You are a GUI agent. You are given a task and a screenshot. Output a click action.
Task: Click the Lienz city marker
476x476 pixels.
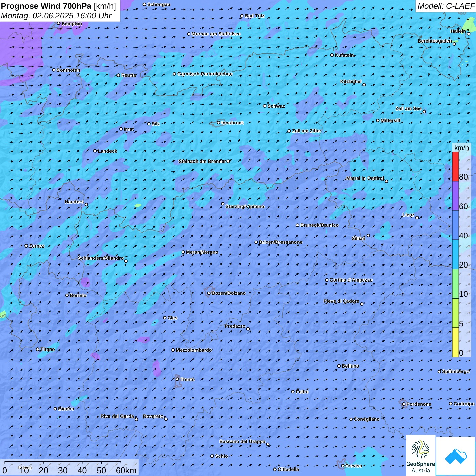pos(417,218)
